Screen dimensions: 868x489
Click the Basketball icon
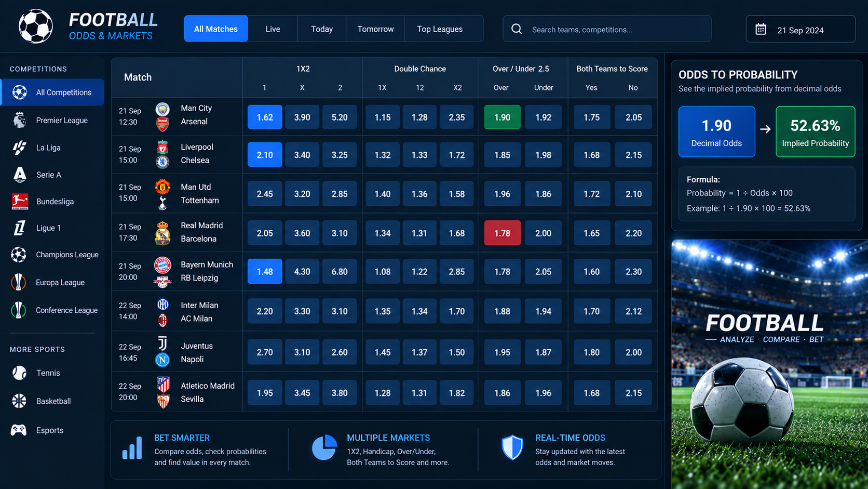pos(19,401)
